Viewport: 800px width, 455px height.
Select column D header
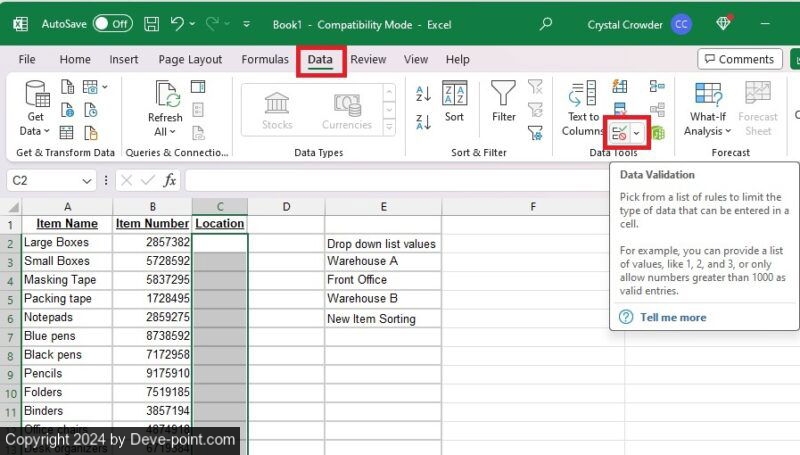(286, 206)
